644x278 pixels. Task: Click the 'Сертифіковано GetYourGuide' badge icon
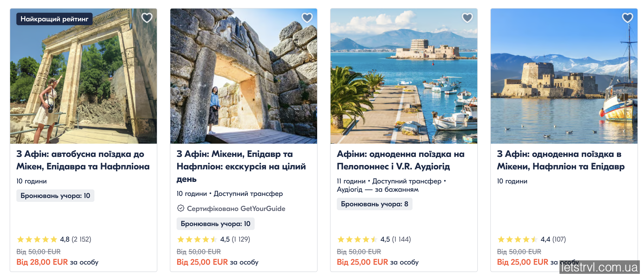point(181,208)
